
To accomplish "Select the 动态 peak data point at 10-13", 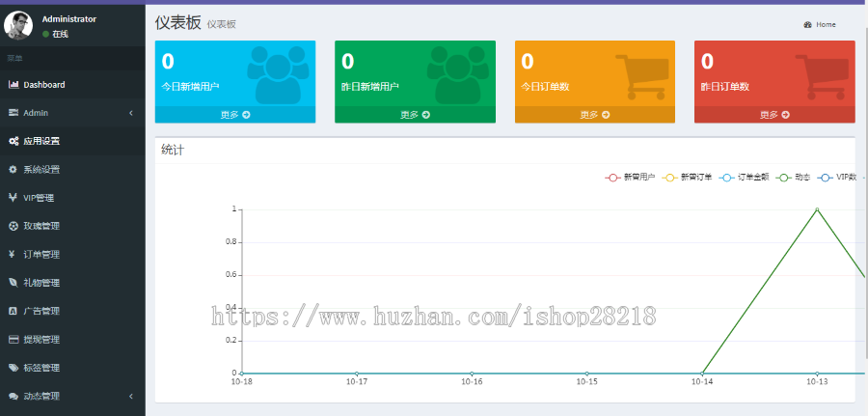I will (x=817, y=209).
